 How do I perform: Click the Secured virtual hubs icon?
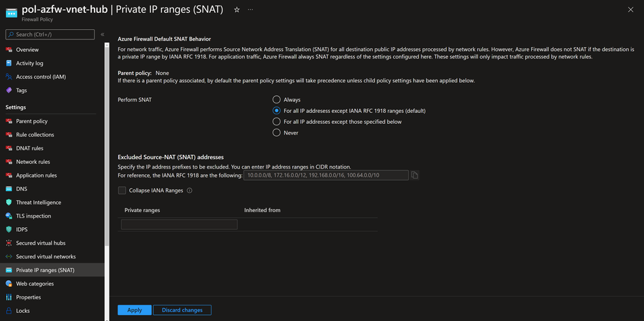point(9,243)
